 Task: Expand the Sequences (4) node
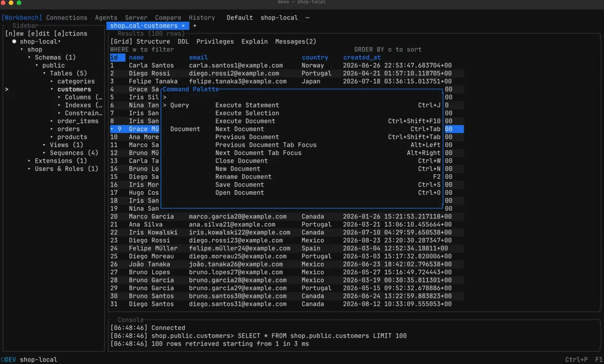coord(44,153)
